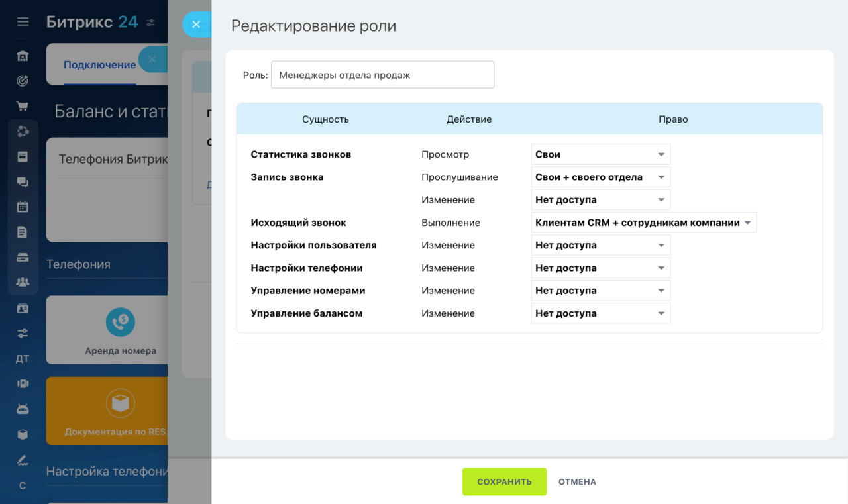Open the documents page sidebar icon
This screenshot has height=504, width=848.
[23, 232]
